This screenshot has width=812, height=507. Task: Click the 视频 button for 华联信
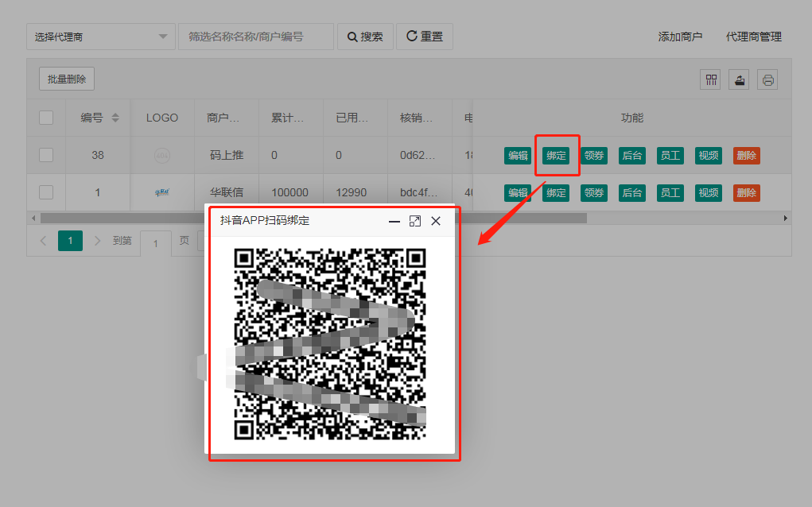[709, 193]
